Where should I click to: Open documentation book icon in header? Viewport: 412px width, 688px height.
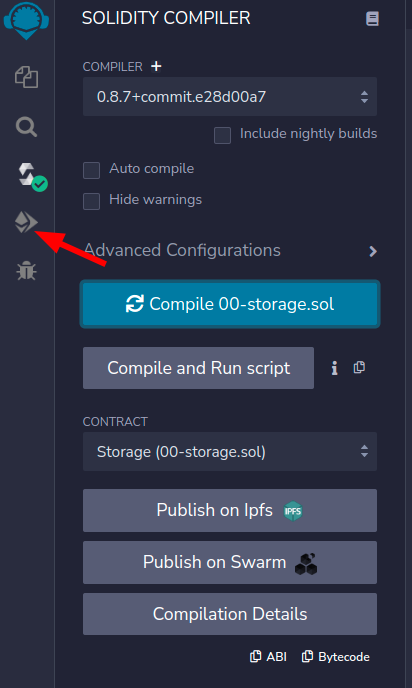click(372, 19)
